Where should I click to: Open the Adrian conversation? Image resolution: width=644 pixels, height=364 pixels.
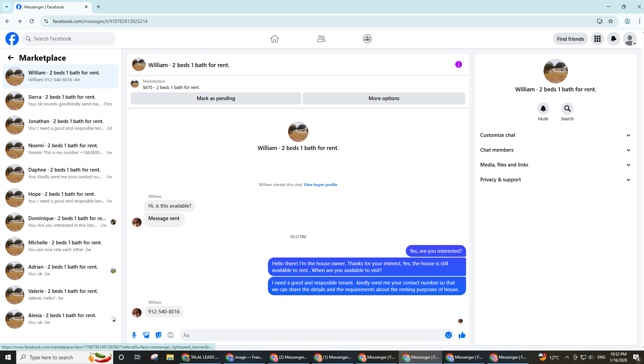coord(61,271)
